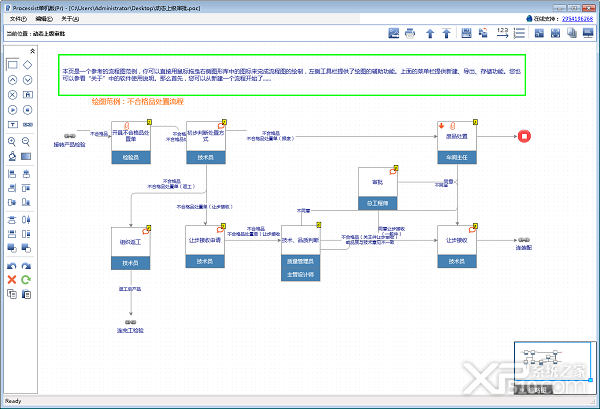
Task: Click the Ready status bar text
Action: (x=13, y=401)
